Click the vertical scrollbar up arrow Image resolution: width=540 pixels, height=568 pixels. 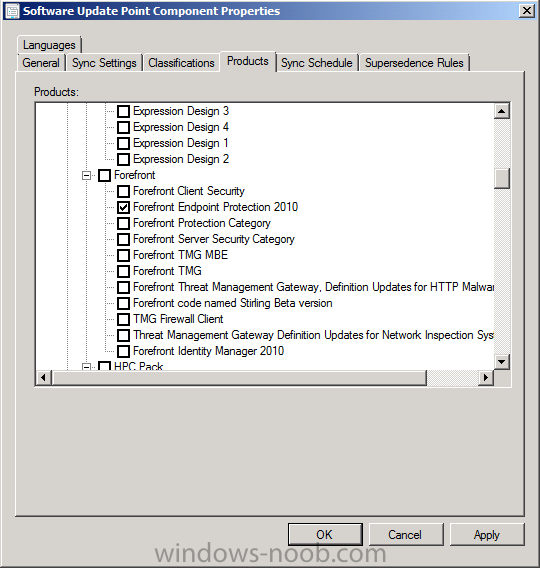(x=502, y=111)
